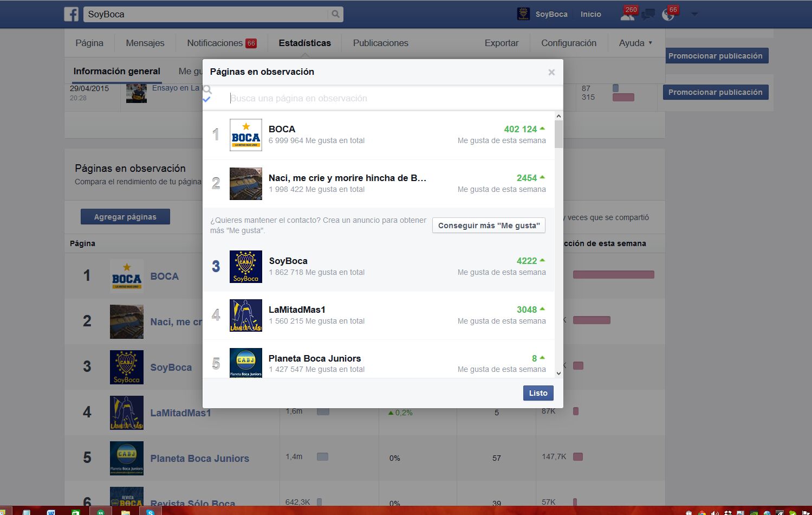Select the Información general sub-tab
812x515 pixels.
(117, 71)
